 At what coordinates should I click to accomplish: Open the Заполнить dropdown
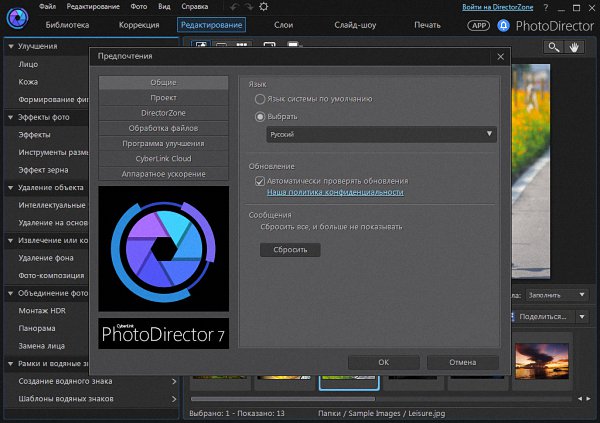(556, 295)
